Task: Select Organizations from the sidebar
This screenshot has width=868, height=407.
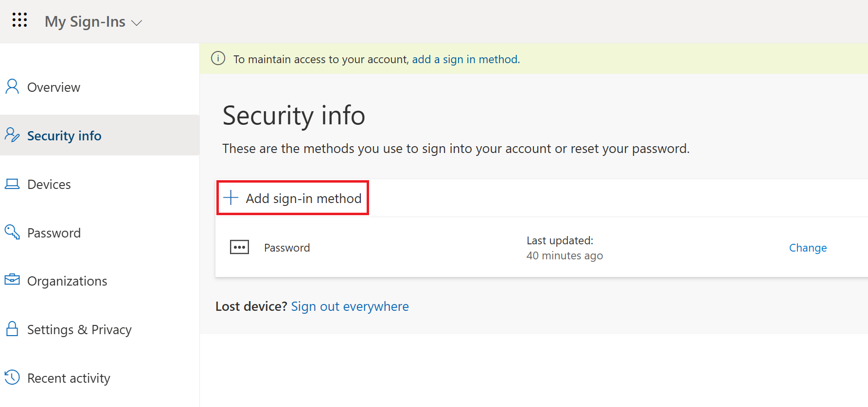Action: click(67, 281)
